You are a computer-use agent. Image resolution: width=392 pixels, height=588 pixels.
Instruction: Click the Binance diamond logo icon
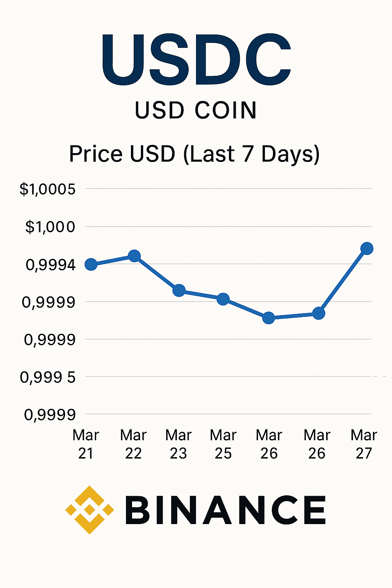click(89, 510)
